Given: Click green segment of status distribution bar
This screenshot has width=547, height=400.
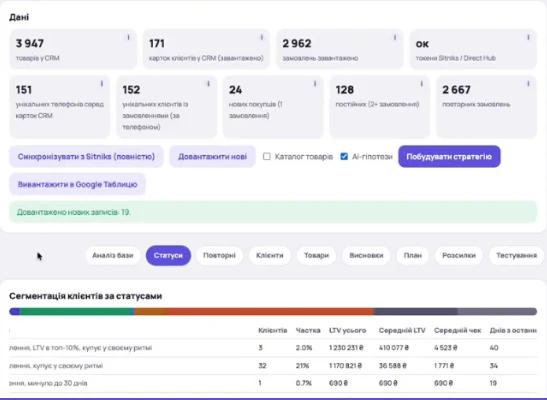Looking at the screenshot, I should point(76,311).
